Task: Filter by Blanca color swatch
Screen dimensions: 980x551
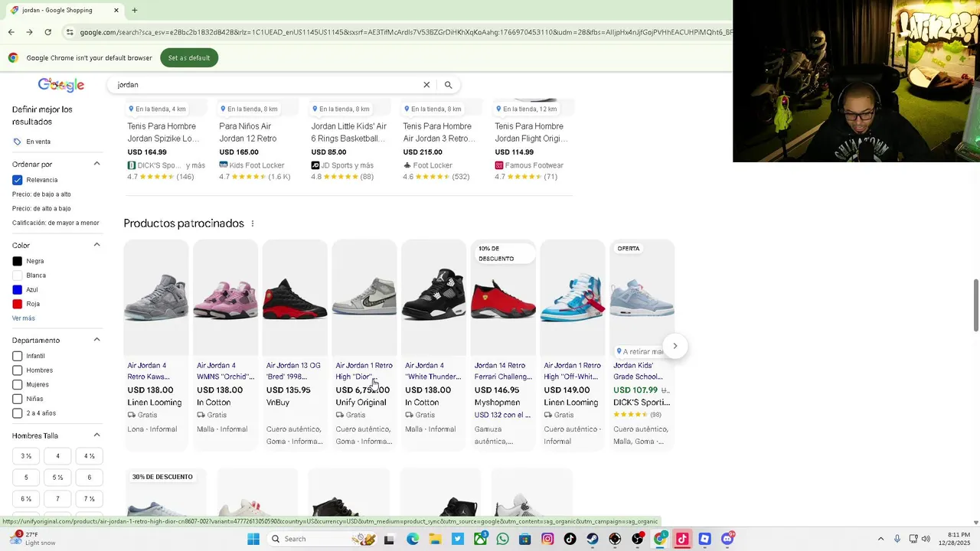Action: [x=17, y=275]
